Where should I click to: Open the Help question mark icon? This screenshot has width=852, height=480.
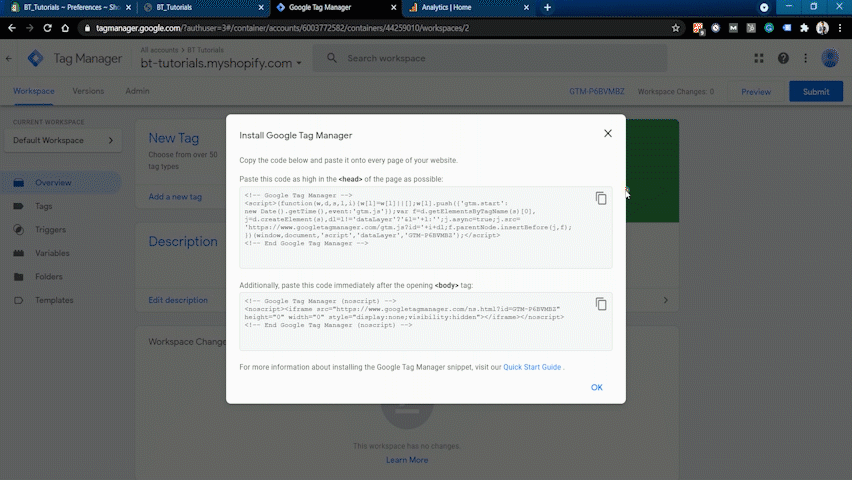783,58
